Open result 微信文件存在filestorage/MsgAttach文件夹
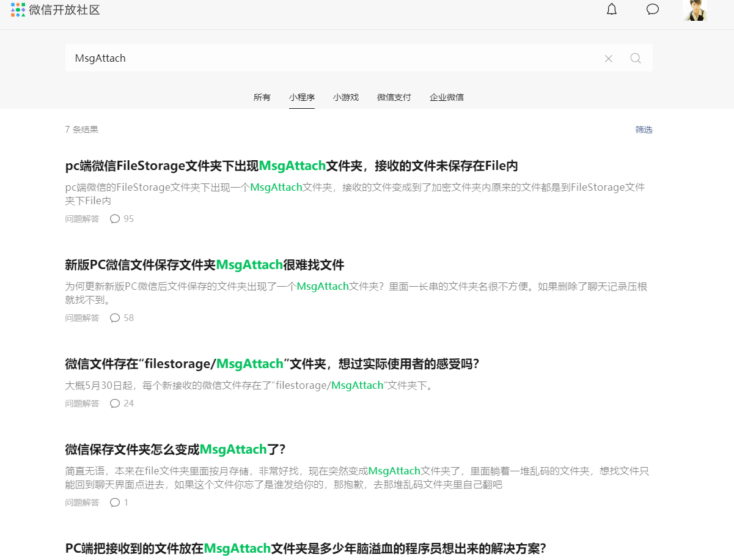Image resolution: width=734 pixels, height=560 pixels. [273, 364]
